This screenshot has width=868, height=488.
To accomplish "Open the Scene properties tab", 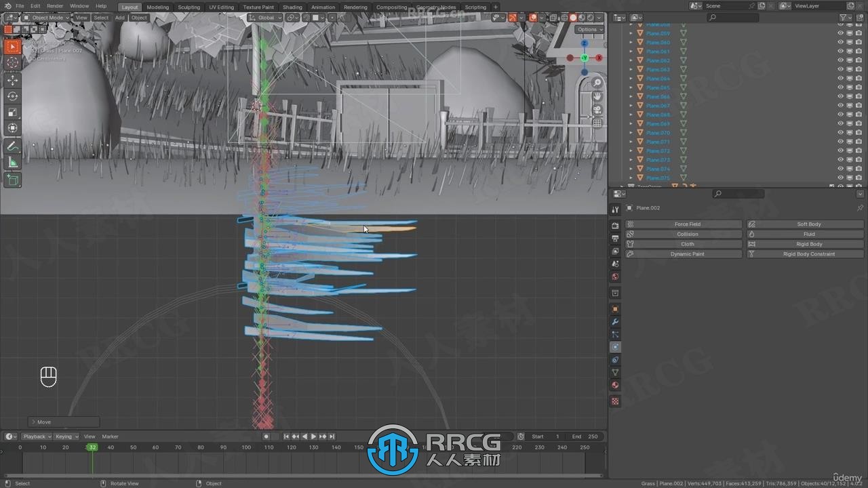I will 615,264.
